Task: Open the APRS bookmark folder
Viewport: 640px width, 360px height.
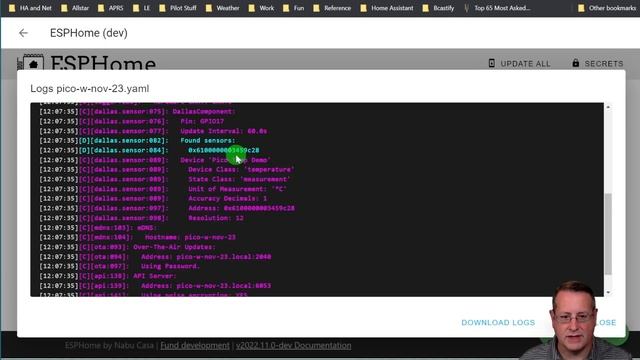Action: [111, 8]
